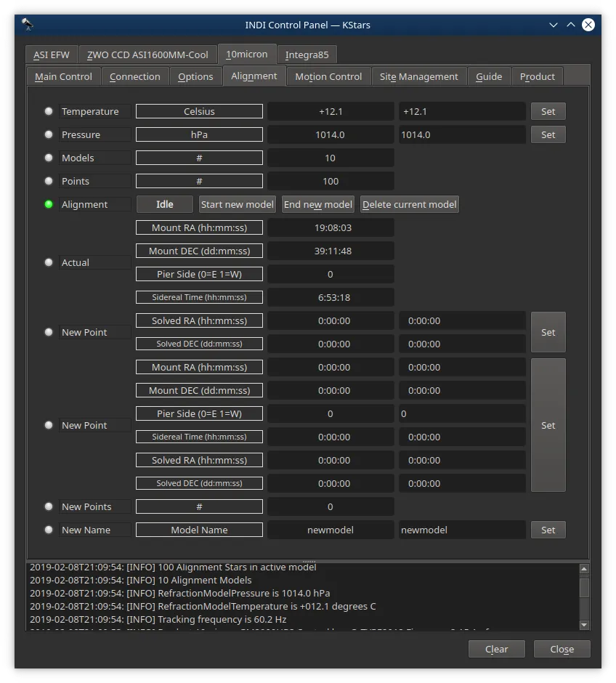This screenshot has height=683, width=616.
Task: Open the Site Management tab
Action: (419, 77)
